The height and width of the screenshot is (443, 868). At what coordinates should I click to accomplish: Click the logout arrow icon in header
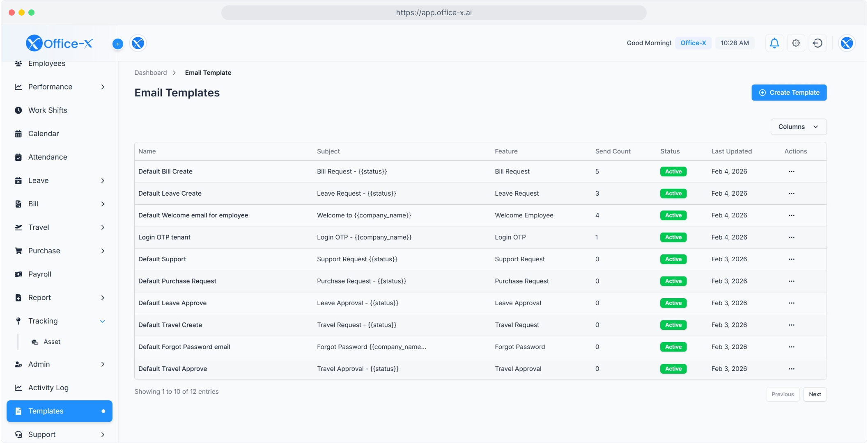pos(817,43)
